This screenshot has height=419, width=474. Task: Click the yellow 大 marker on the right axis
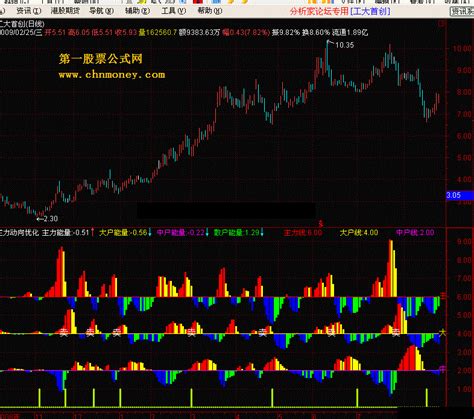(443, 333)
